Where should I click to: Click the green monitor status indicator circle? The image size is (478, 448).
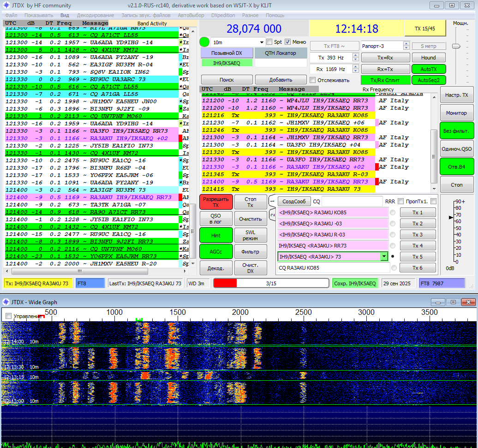204,42
